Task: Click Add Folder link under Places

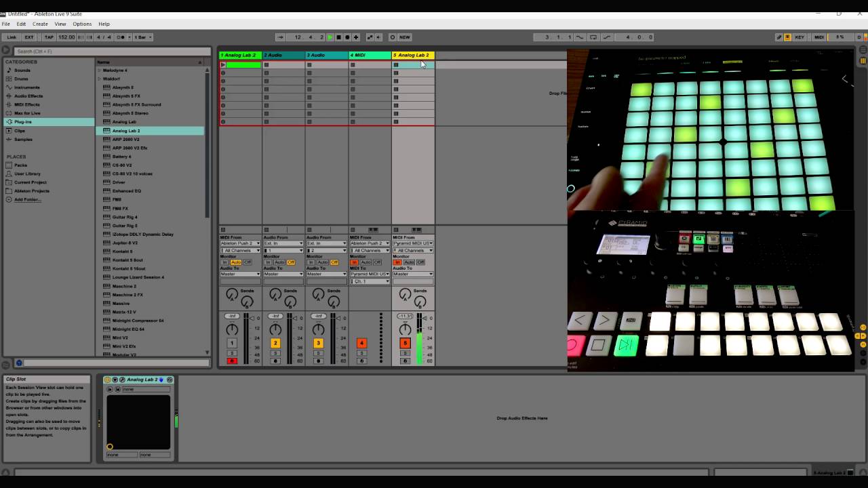Action: click(27, 199)
